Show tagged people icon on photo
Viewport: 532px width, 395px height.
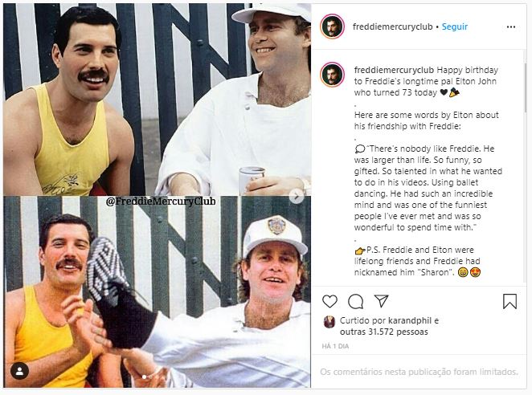tap(19, 371)
